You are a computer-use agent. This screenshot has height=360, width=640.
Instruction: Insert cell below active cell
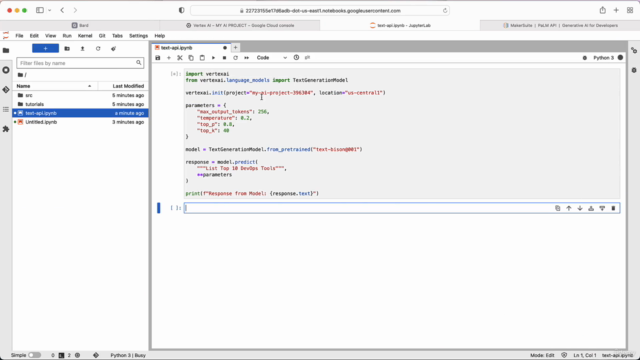pyautogui.click(x=602, y=208)
